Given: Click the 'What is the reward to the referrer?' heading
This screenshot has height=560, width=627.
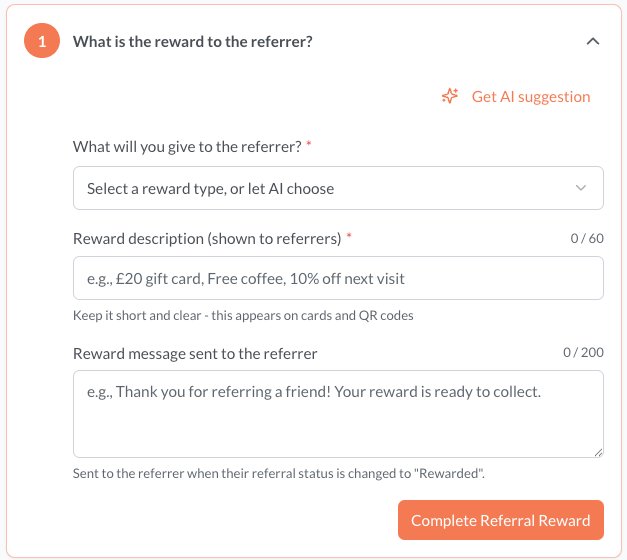Looking at the screenshot, I should tap(193, 42).
